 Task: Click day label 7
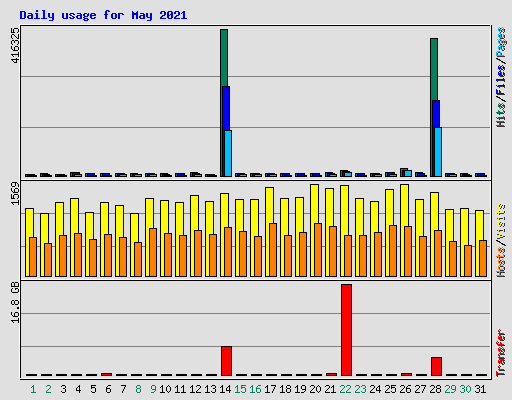coord(123,389)
